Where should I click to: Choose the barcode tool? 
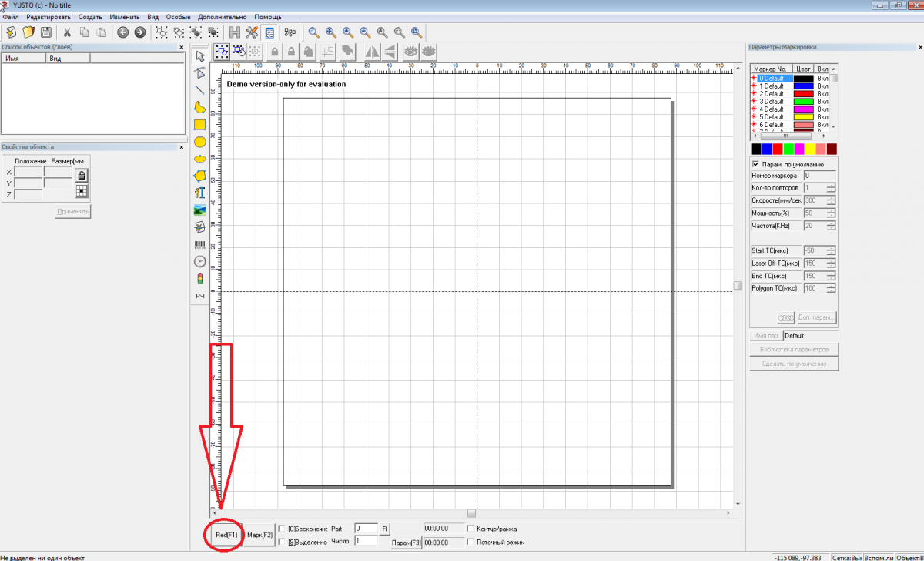pyautogui.click(x=199, y=244)
